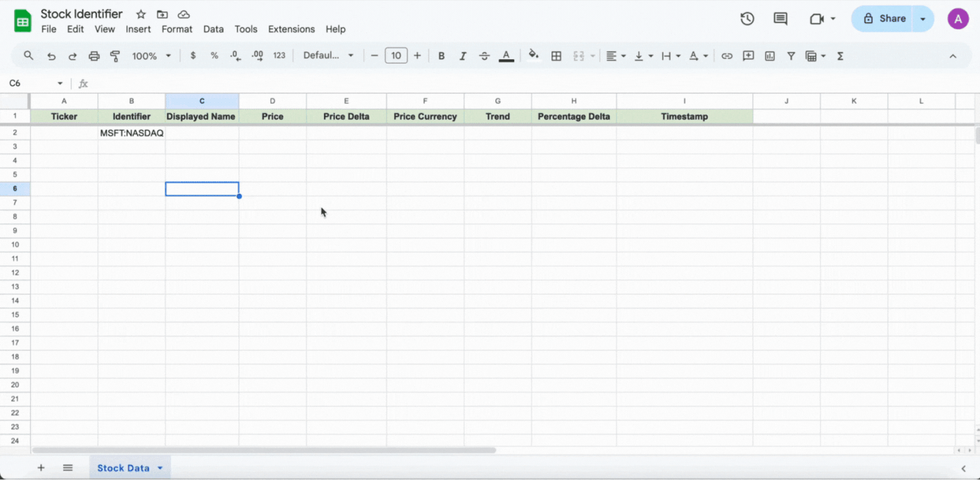980x480 pixels.
Task: Open vertical align dropdown
Action: click(x=644, y=56)
